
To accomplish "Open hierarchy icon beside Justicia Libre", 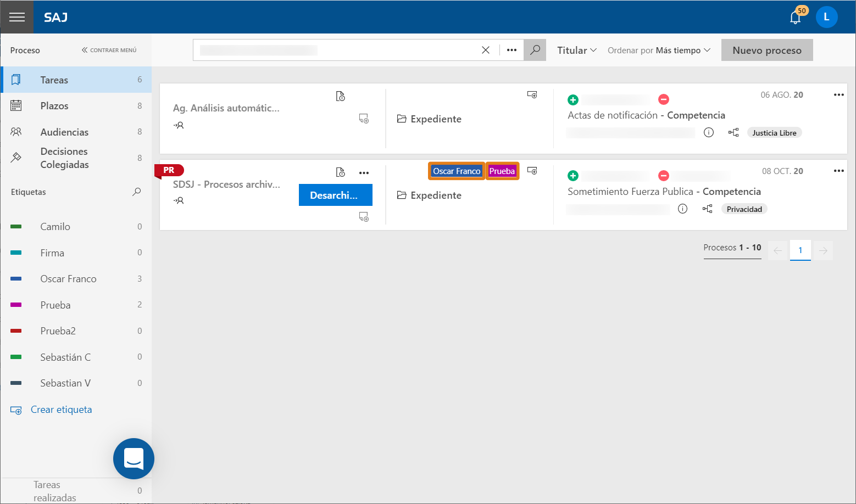I will pyautogui.click(x=733, y=132).
